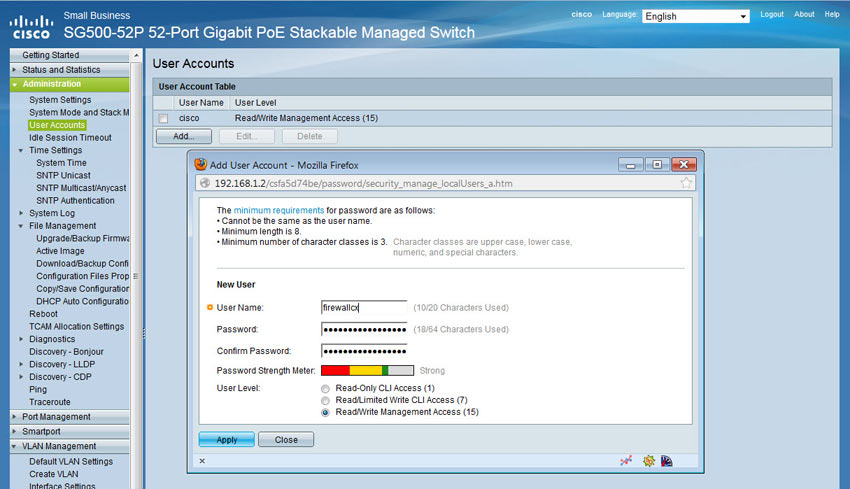Open Create VLAN page

pyautogui.click(x=54, y=474)
